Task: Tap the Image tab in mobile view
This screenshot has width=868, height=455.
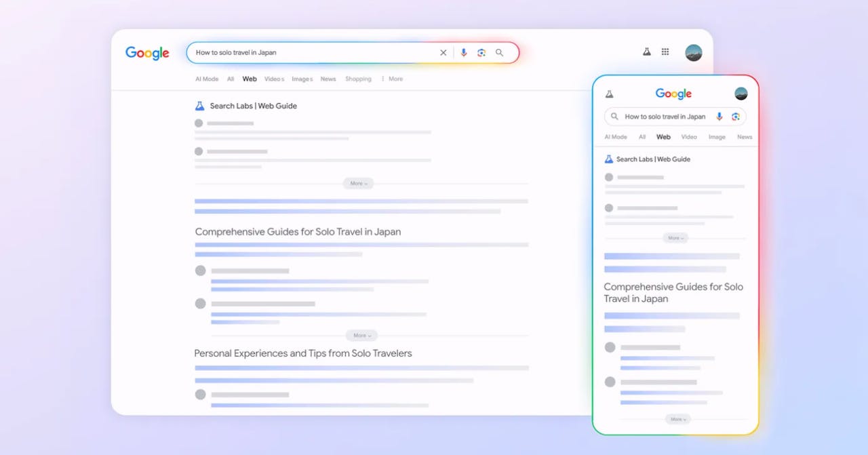Action: (717, 137)
